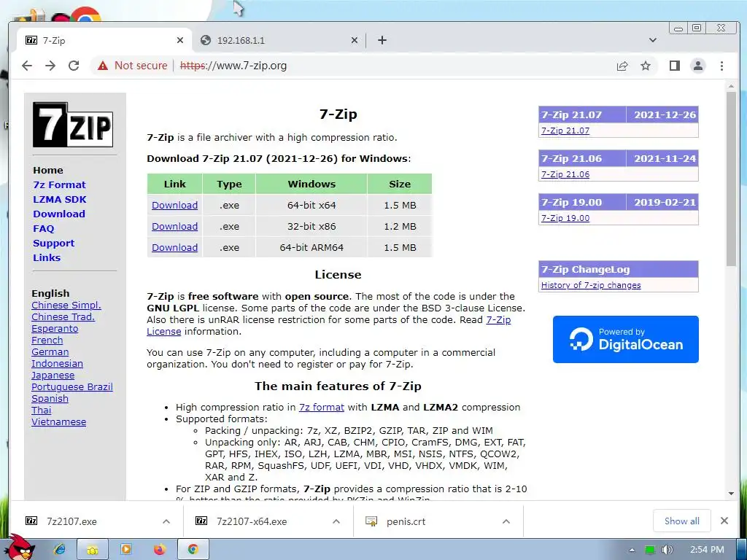Go to 7z Format page
Viewport: 747px width, 560px height.
click(59, 184)
